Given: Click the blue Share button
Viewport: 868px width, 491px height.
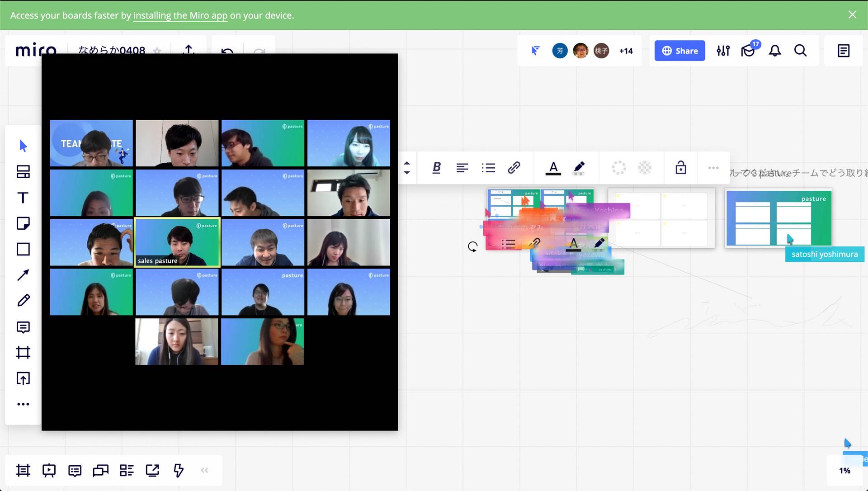Looking at the screenshot, I should pos(679,51).
